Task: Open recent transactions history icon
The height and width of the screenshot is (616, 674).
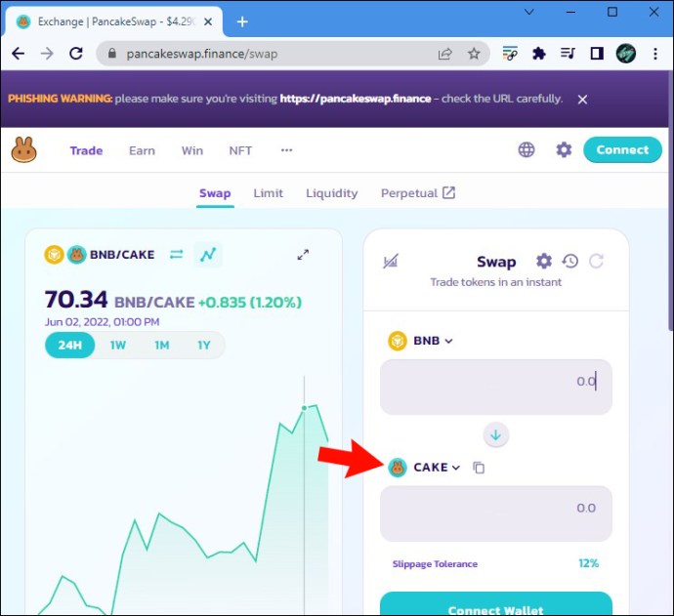Action: coord(570,261)
